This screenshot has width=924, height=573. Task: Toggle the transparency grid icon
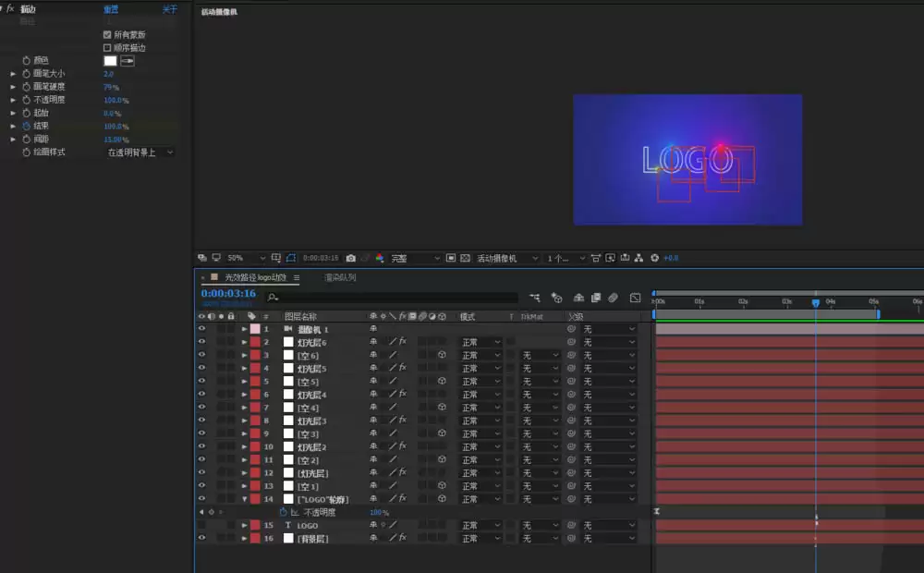tap(465, 258)
